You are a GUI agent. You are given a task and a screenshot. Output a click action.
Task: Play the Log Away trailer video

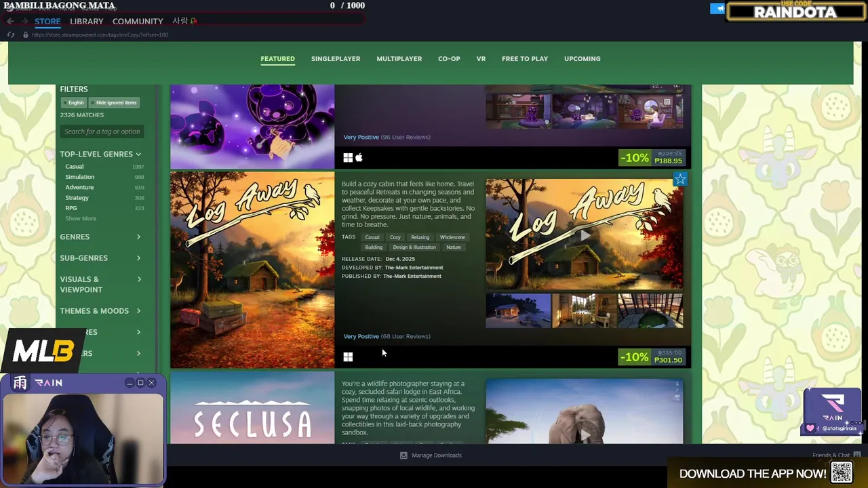coord(585,235)
